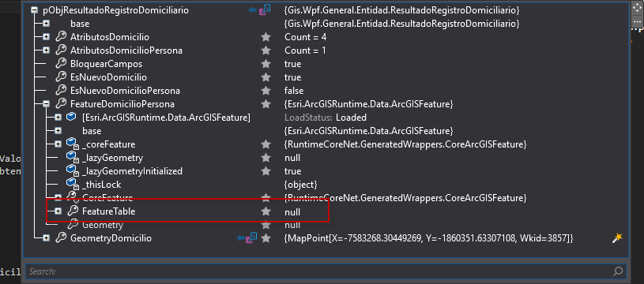Click the field icon of _coreFeature
This screenshot has height=284, width=644.
72,144
